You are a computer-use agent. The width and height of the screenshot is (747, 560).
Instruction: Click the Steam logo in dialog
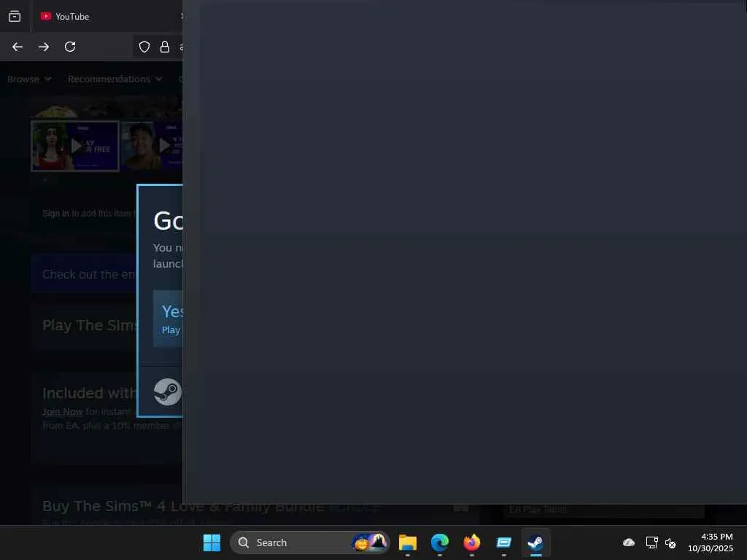[x=167, y=392]
